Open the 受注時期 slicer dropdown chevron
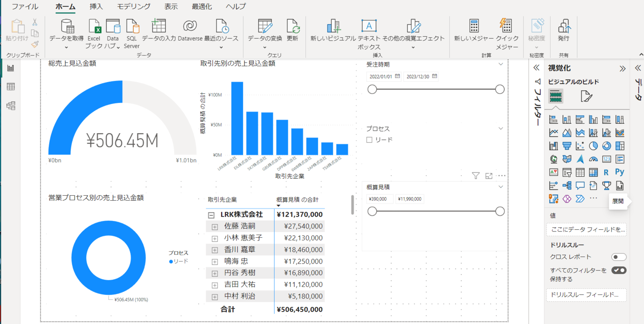The image size is (644, 324). tap(500, 64)
